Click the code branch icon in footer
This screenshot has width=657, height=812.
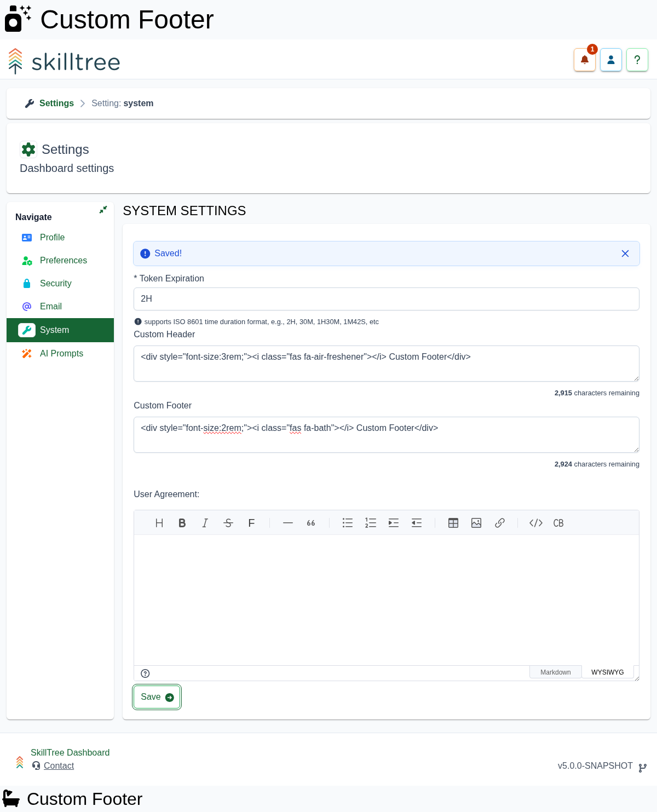pos(643,768)
